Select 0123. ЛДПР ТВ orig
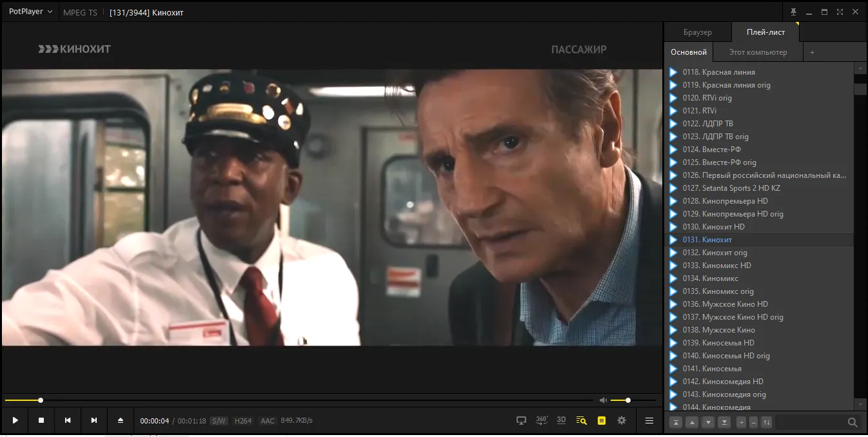 pos(759,137)
